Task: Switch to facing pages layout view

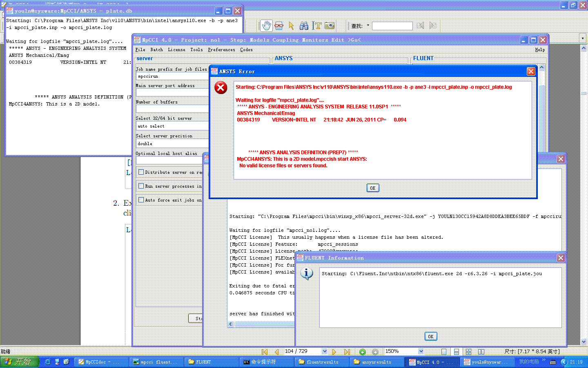Action: coord(481,351)
